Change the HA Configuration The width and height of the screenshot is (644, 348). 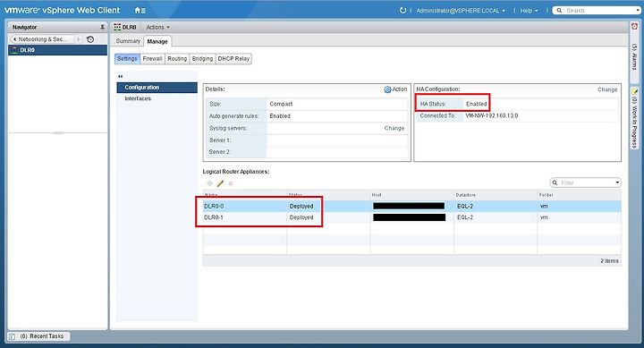pos(607,89)
